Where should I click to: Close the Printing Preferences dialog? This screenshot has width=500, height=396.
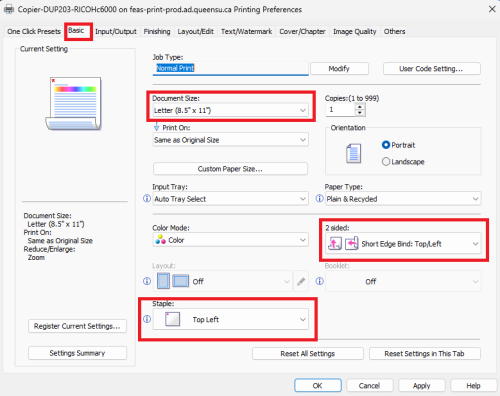click(492, 9)
